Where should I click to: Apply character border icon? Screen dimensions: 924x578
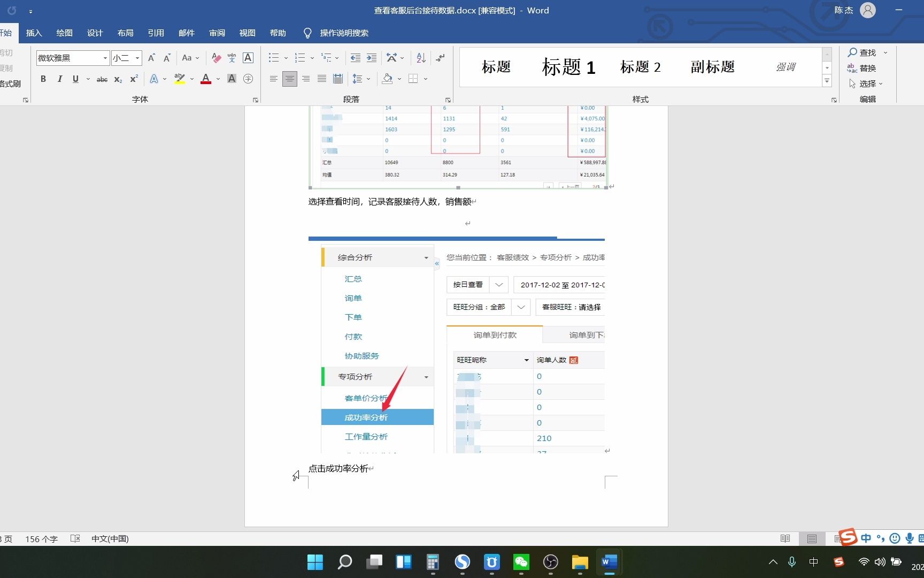coord(248,58)
